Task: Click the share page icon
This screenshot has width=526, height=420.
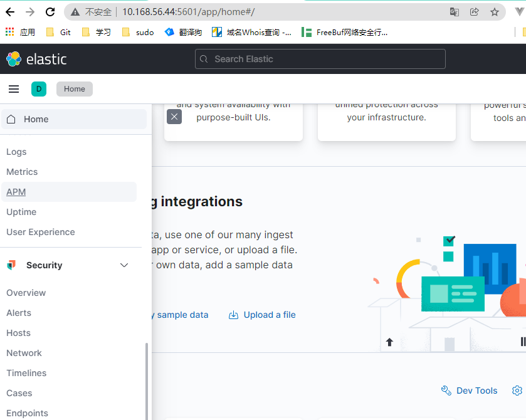Action: pyautogui.click(x=475, y=12)
